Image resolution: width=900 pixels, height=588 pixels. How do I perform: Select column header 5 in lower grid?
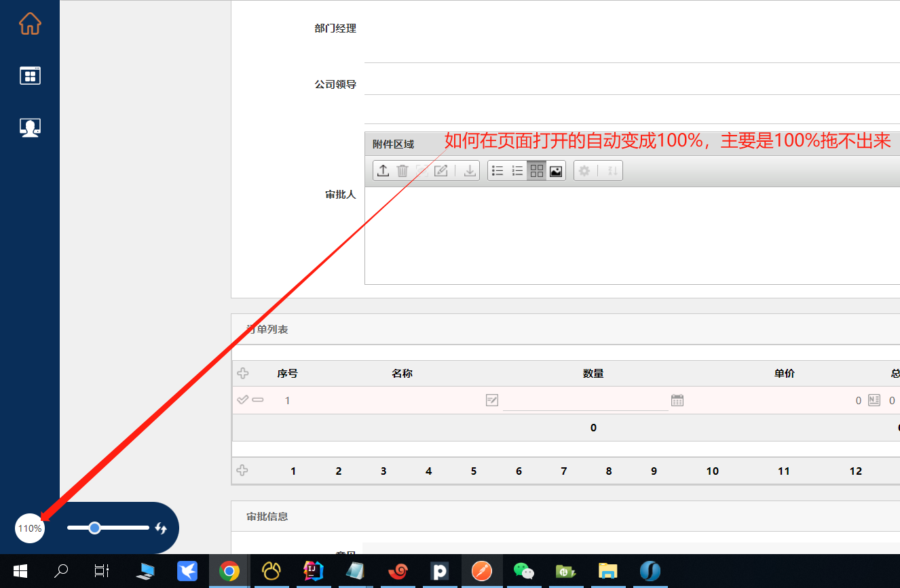(x=474, y=471)
